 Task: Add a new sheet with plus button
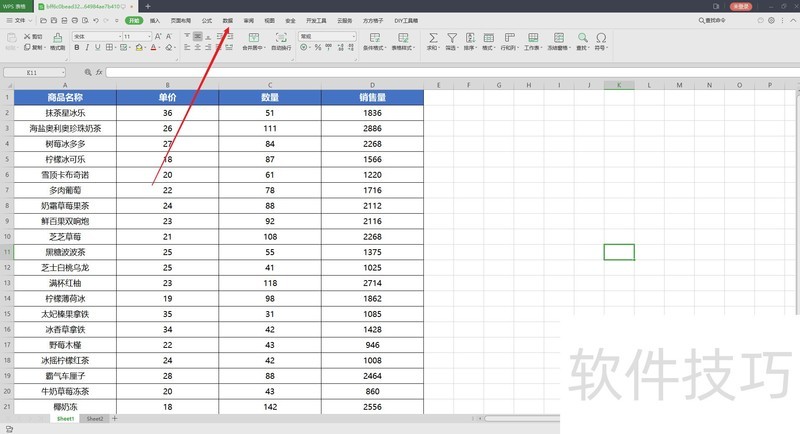pos(115,419)
